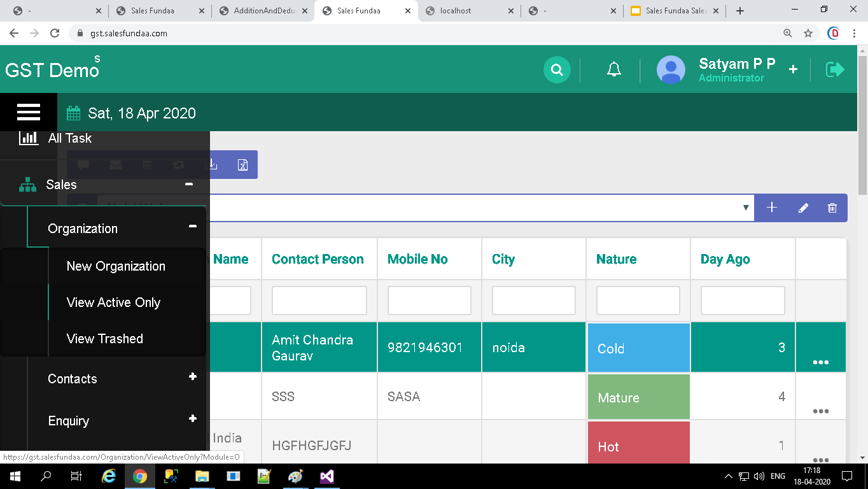Click the Contact Person column header
The image size is (868, 489).
[318, 259]
